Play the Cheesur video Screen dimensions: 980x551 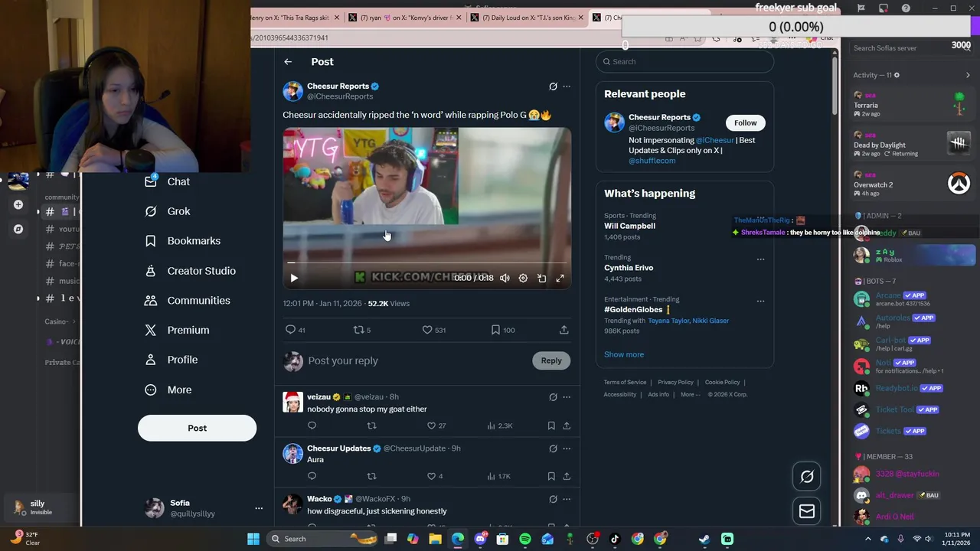[294, 279]
